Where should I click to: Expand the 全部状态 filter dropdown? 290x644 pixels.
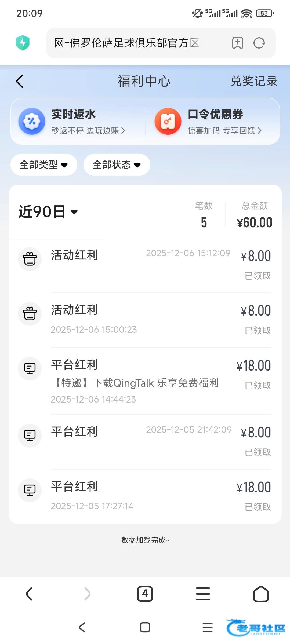tap(117, 165)
